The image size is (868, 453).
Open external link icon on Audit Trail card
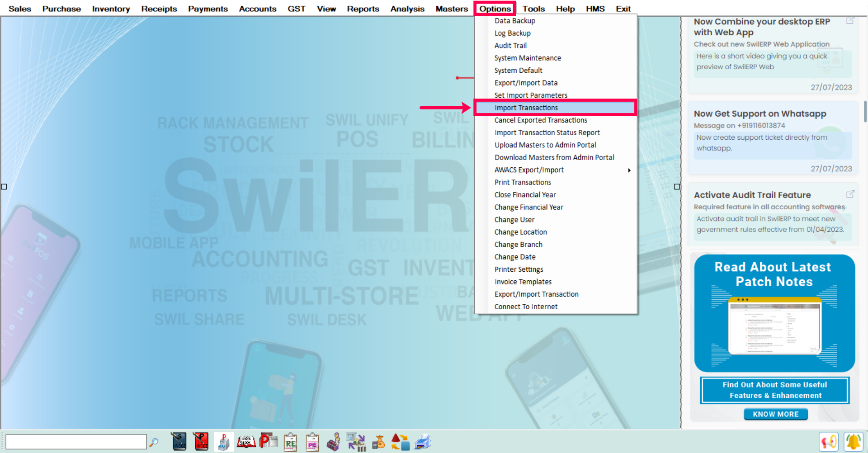[850, 194]
